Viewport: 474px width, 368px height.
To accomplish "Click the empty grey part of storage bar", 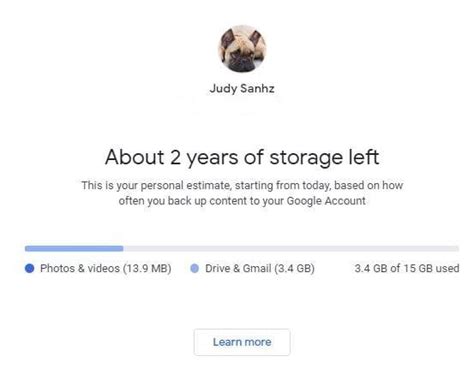I will [x=291, y=248].
